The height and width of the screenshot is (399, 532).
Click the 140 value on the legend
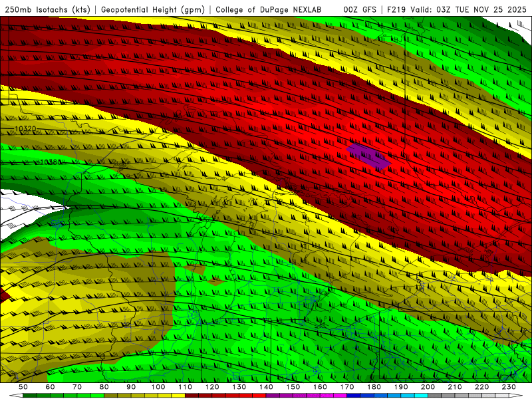[266, 387]
